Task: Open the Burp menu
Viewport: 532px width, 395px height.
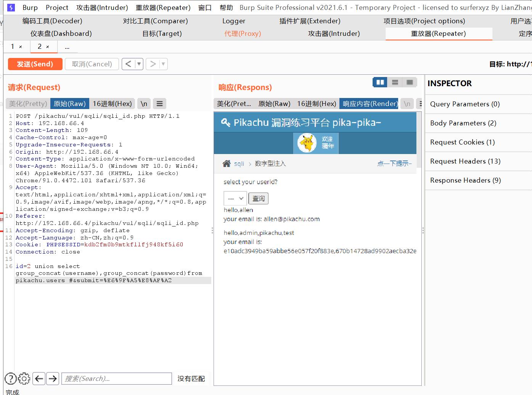Action: 30,8
